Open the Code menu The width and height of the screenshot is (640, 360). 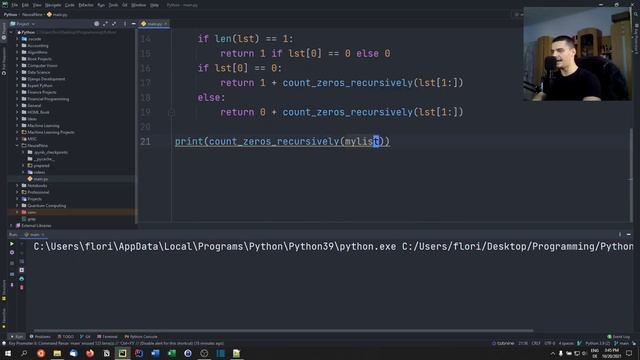point(70,5)
